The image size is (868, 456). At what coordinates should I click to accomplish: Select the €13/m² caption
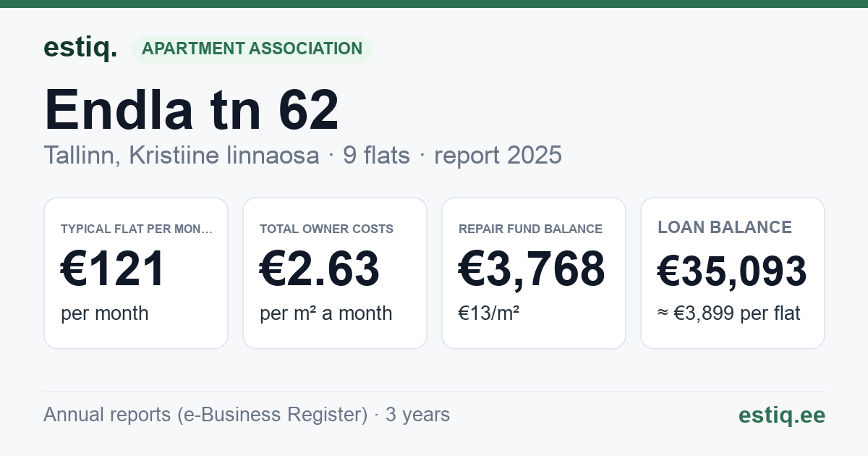point(489,313)
